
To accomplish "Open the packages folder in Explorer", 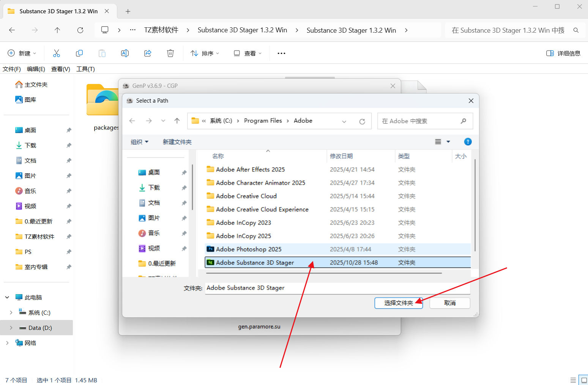I will pyautogui.click(x=102, y=107).
